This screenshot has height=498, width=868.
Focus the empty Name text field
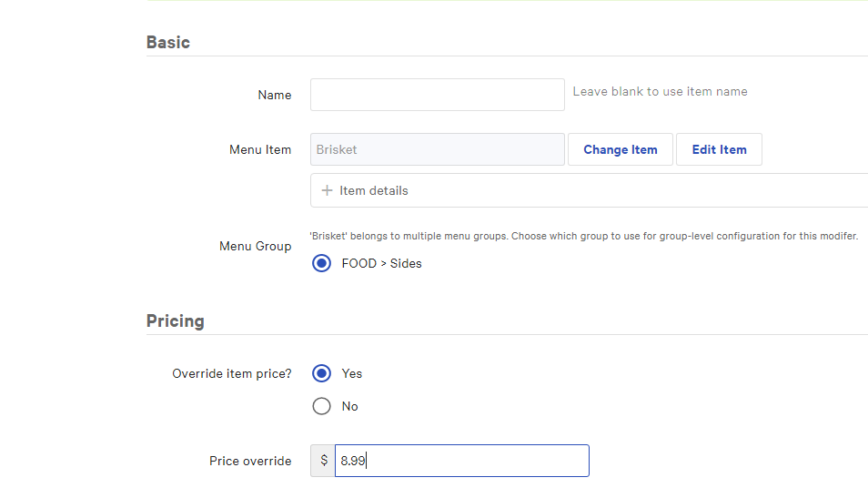437,95
